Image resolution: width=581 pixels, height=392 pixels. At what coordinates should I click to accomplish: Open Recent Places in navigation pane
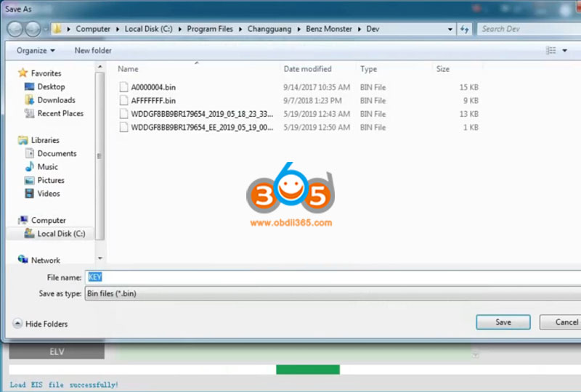60,113
